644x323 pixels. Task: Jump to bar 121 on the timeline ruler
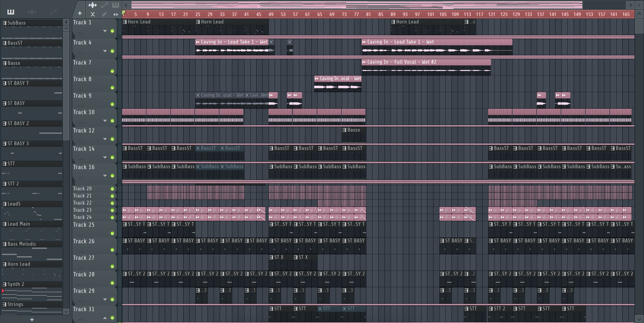[491, 14]
